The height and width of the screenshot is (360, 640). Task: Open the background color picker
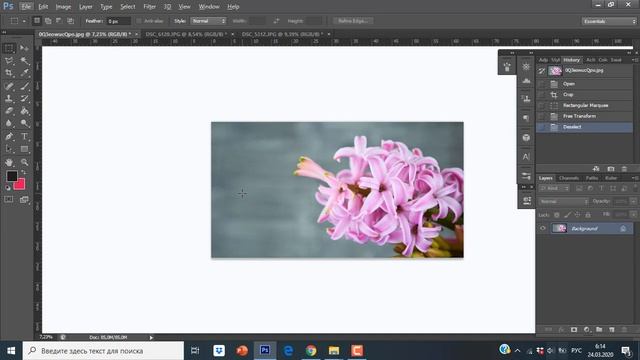click(21, 186)
